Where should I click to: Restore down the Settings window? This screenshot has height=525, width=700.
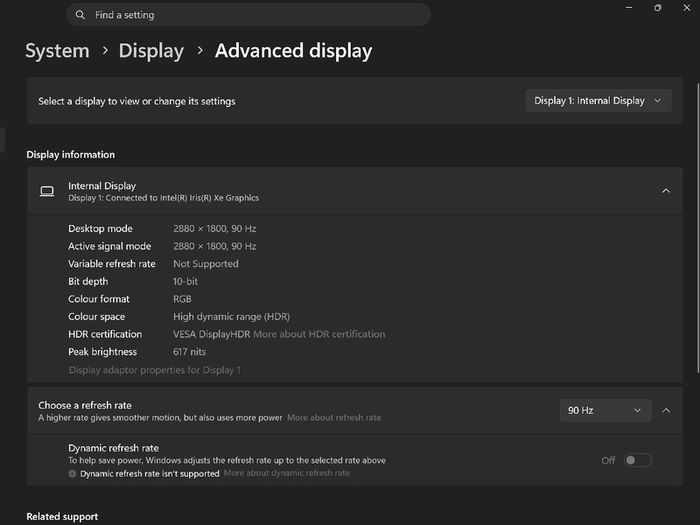pyautogui.click(x=658, y=8)
